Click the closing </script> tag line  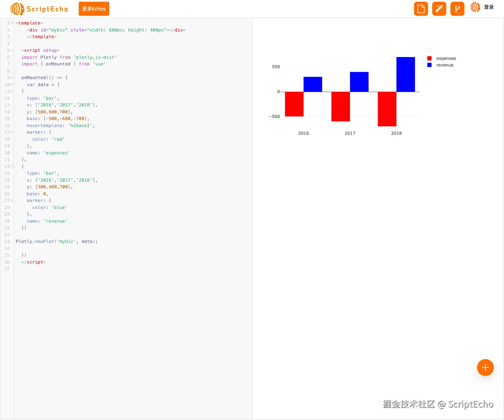pos(34,262)
